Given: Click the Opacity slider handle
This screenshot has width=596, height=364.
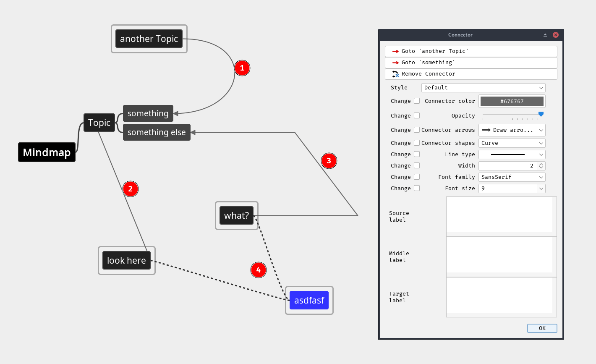Looking at the screenshot, I should (541, 114).
